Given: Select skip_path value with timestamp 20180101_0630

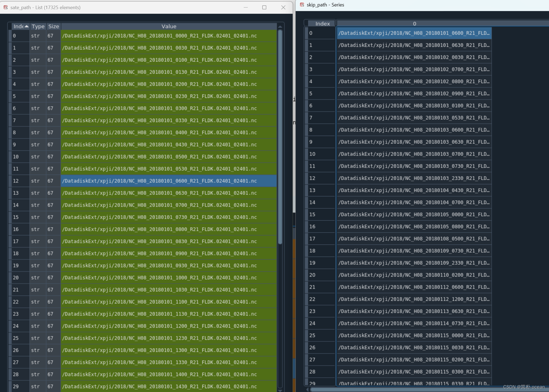Looking at the screenshot, I should 414,45.
